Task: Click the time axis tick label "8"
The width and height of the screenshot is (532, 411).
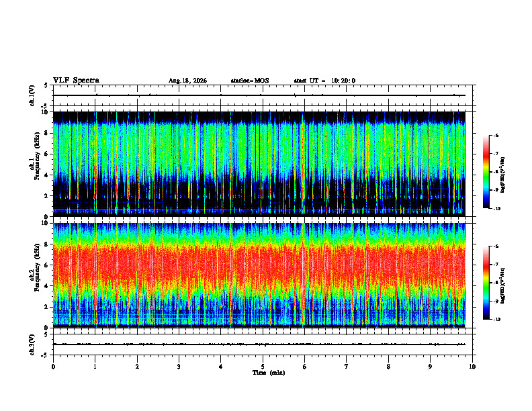Action: 388,367
